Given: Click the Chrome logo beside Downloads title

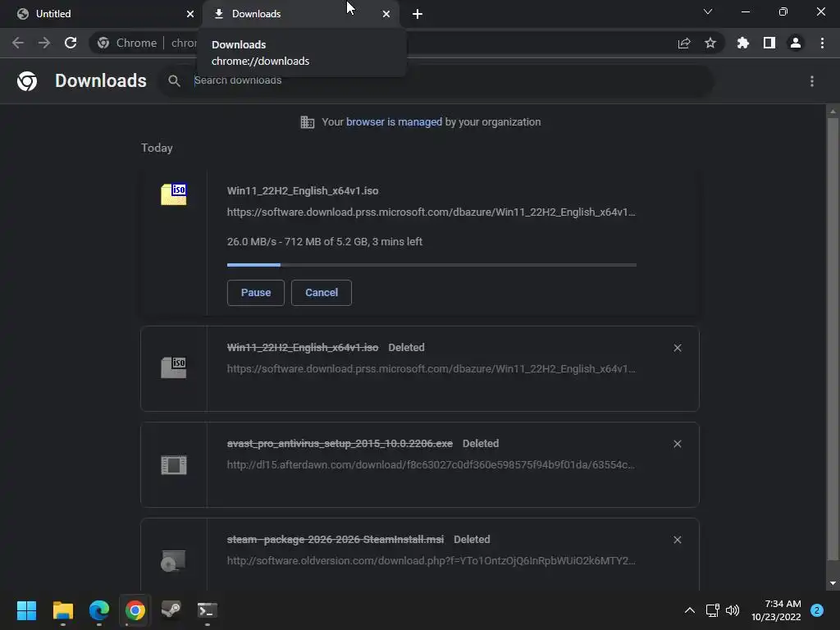Looking at the screenshot, I should pyautogui.click(x=27, y=81).
